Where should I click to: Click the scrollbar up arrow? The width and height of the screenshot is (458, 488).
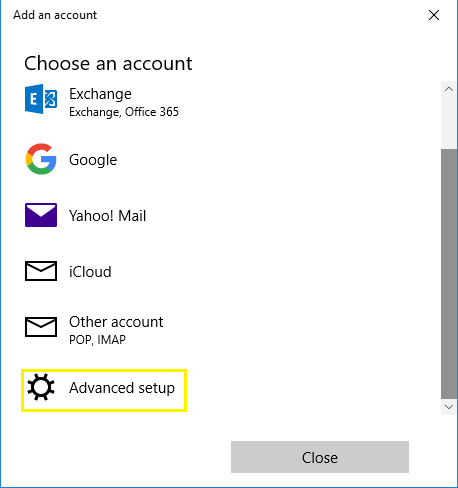(449, 89)
